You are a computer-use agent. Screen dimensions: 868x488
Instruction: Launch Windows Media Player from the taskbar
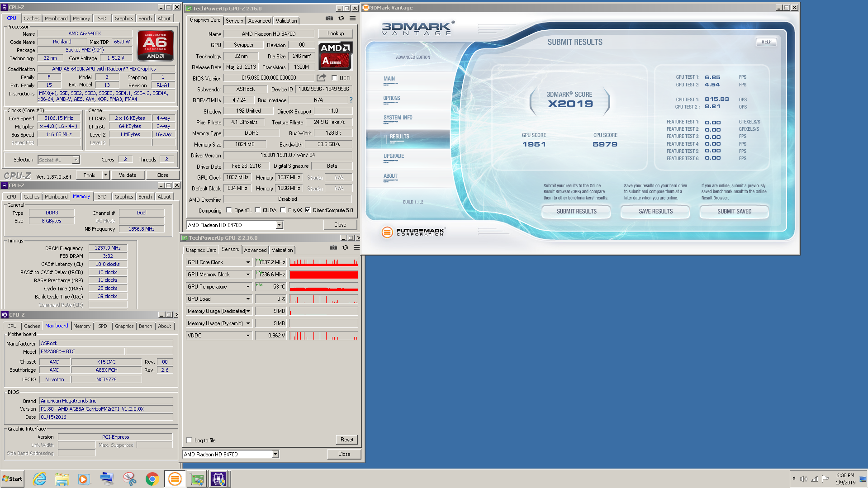click(84, 479)
